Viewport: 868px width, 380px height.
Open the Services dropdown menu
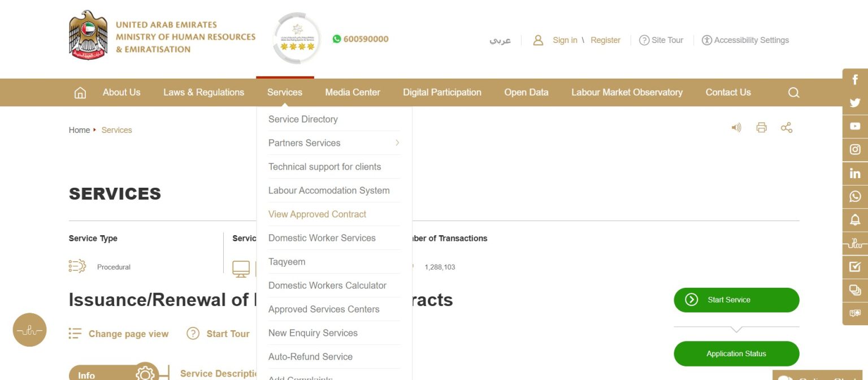tap(285, 92)
